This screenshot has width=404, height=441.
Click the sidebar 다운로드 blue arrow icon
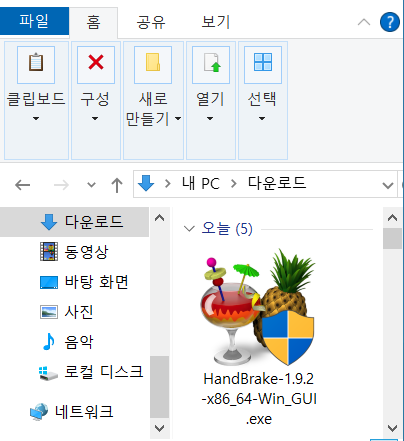click(x=49, y=222)
